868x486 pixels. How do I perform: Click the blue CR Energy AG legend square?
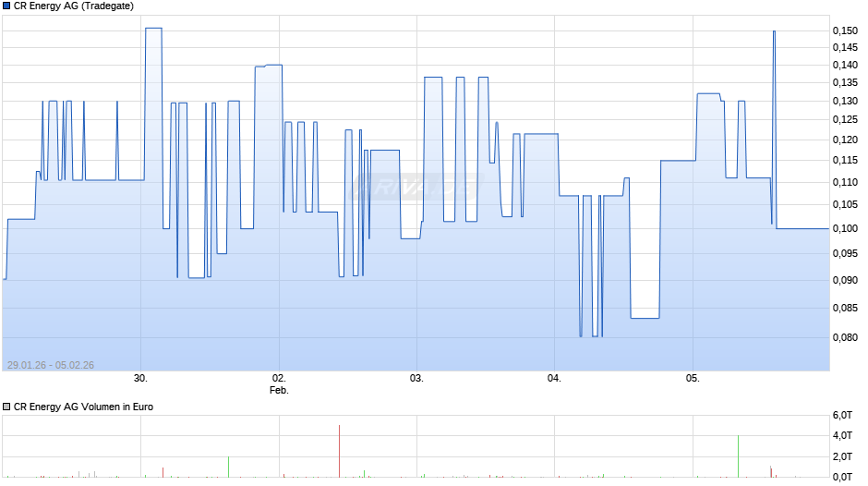[6, 6]
